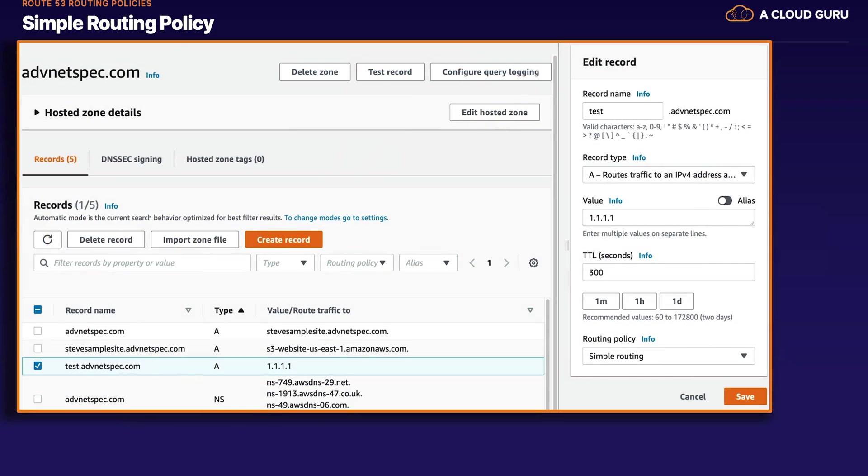Click the TTL field showing 300
The width and height of the screenshot is (868, 476).
[668, 272]
